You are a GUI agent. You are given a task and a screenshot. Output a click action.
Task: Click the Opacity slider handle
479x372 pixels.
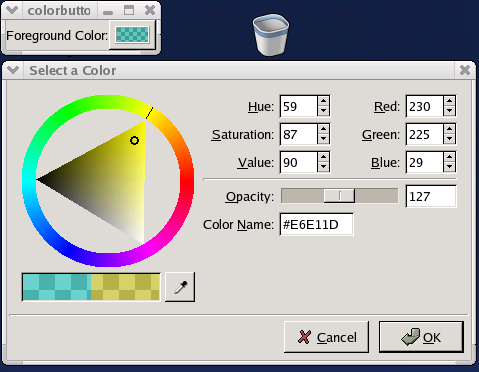tap(339, 196)
